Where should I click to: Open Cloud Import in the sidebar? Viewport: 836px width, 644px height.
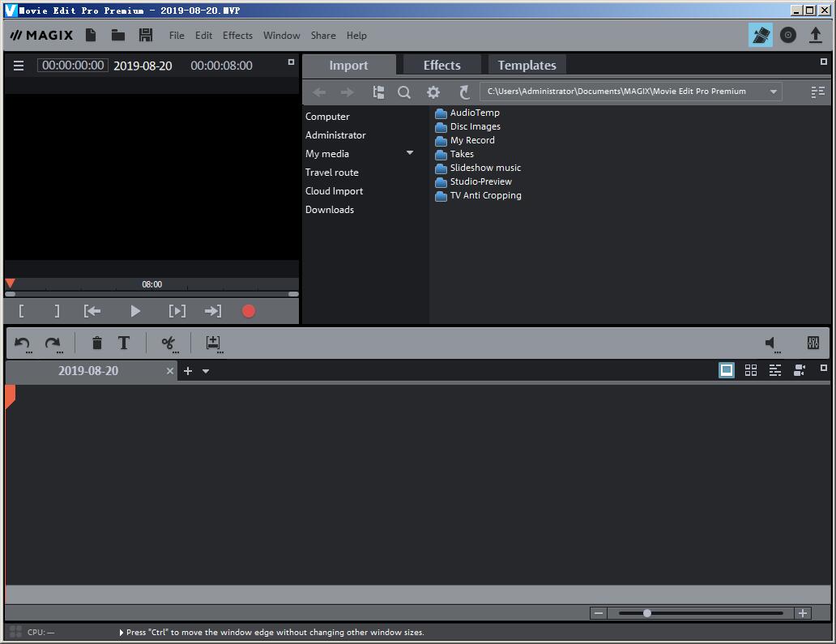tap(334, 191)
